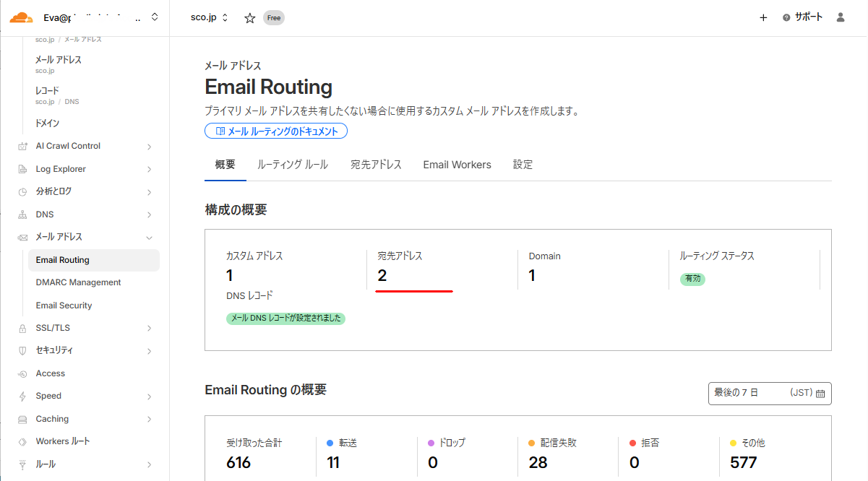Expand the 分析とログ sidebar chevron

(150, 191)
